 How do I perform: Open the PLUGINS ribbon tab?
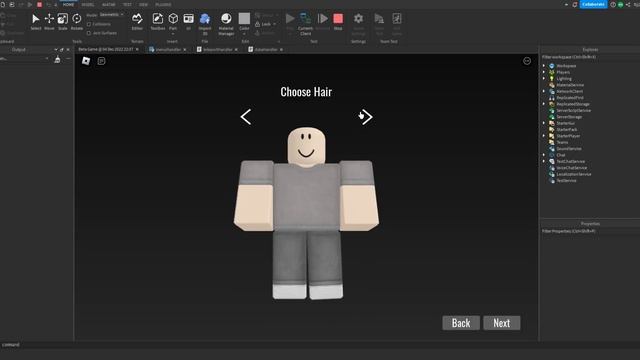[x=163, y=4]
